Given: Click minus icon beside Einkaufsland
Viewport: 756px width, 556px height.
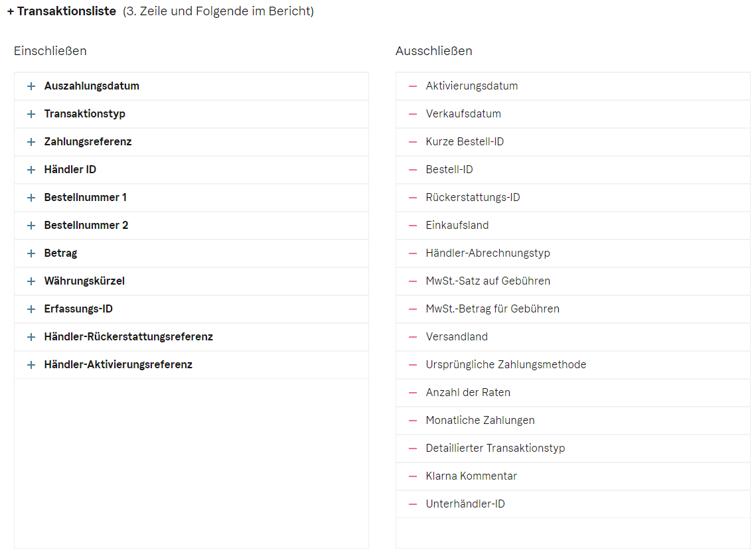Looking at the screenshot, I should [x=413, y=226].
